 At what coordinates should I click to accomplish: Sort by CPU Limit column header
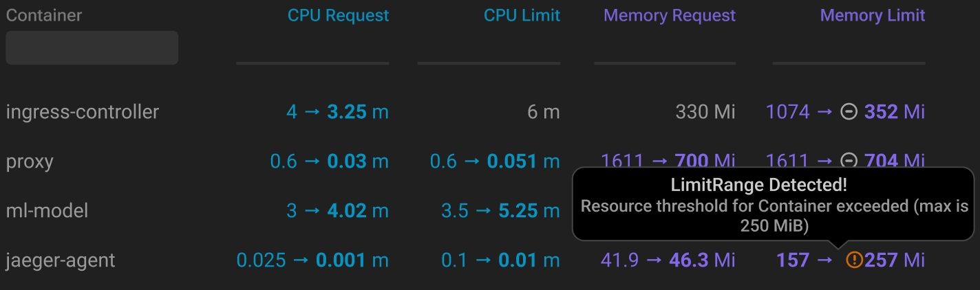(x=522, y=16)
